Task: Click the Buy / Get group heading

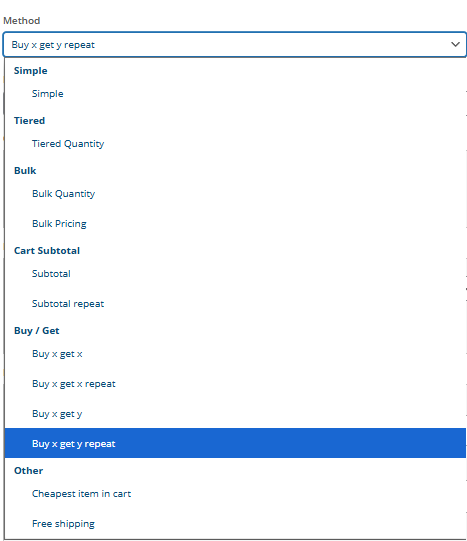Action: pos(37,331)
